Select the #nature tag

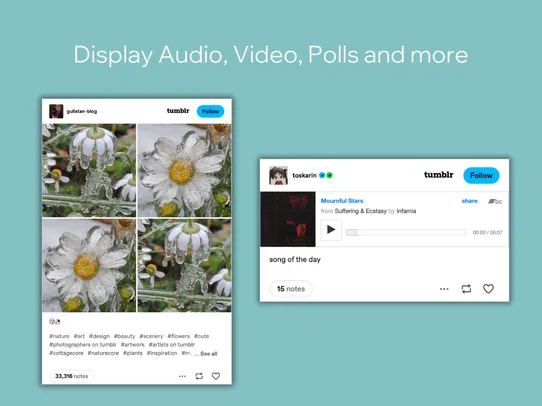[x=59, y=336]
